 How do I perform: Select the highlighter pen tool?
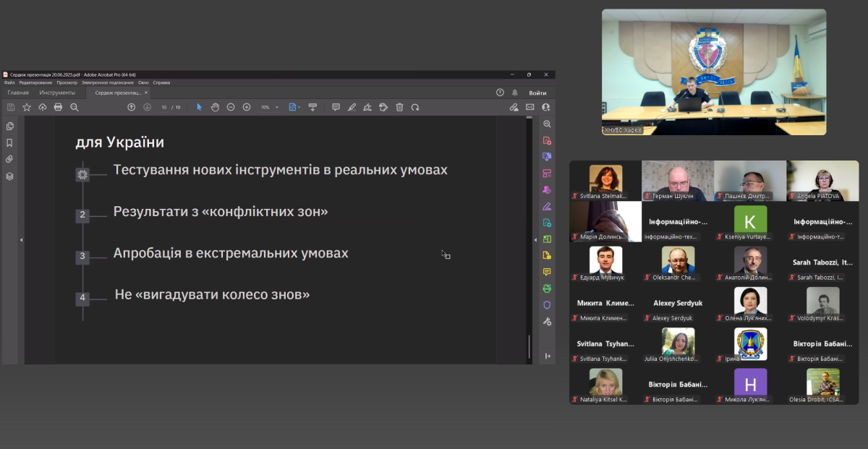(x=352, y=107)
